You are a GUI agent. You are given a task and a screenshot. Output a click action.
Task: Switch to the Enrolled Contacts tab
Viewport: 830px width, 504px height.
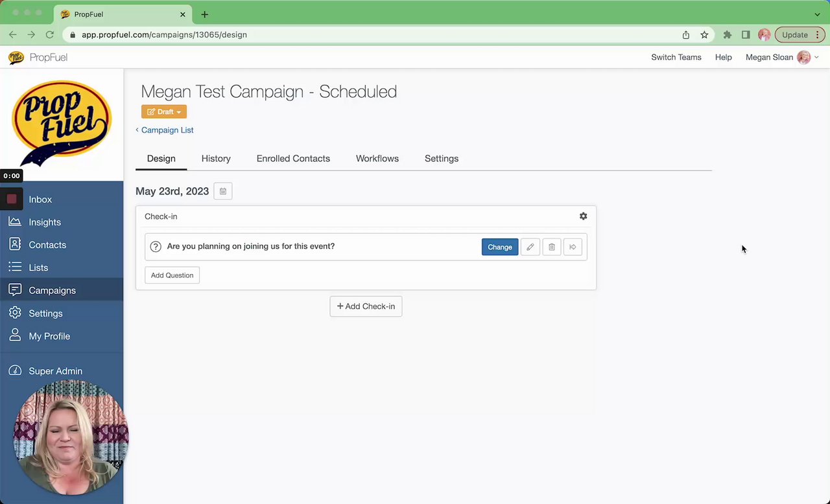293,159
